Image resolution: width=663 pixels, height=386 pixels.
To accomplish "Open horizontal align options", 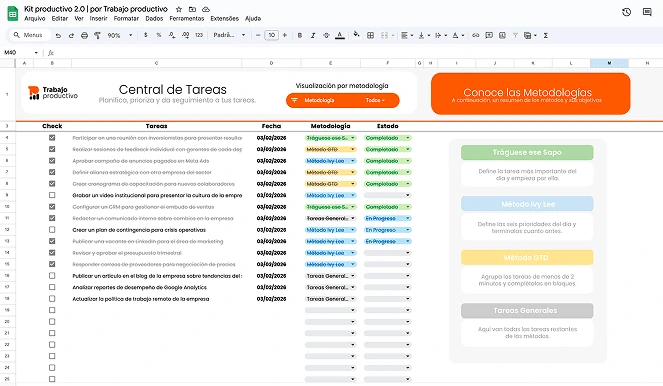I will 407,36.
